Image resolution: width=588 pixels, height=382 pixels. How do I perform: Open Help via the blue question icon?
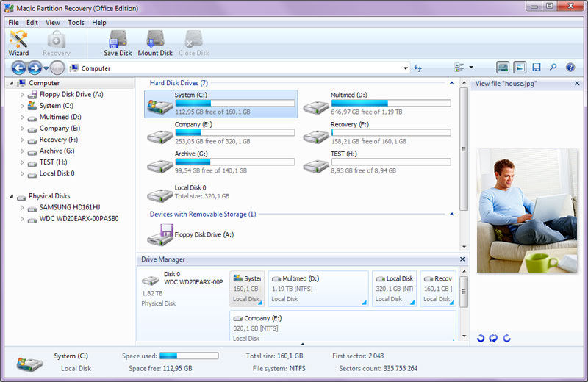(x=570, y=68)
